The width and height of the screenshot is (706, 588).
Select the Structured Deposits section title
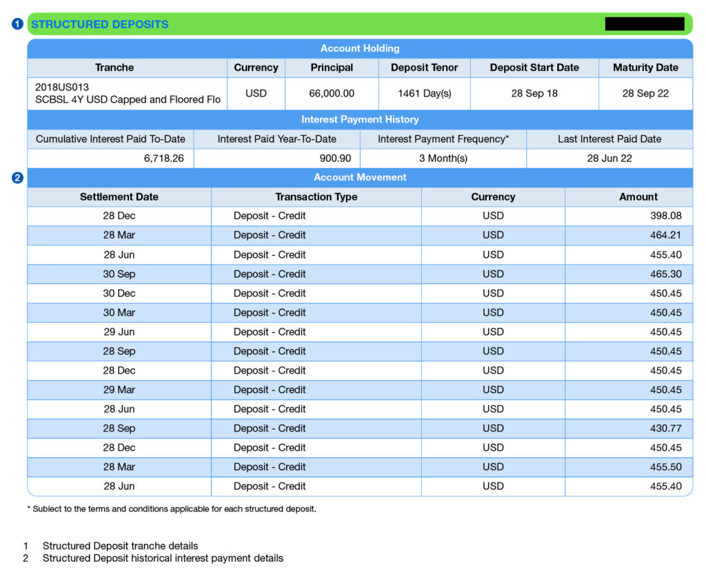[x=100, y=24]
